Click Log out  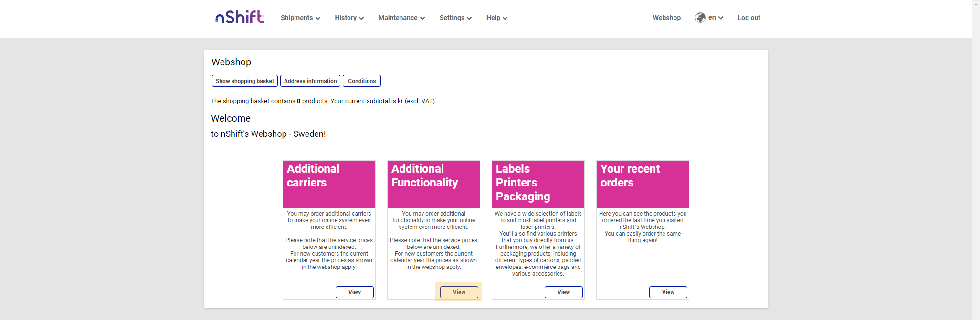click(748, 18)
